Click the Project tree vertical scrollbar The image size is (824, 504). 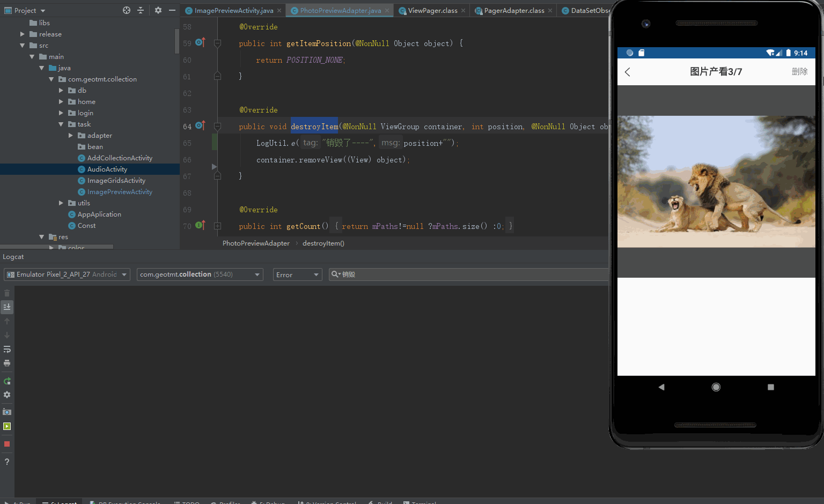coord(177,41)
